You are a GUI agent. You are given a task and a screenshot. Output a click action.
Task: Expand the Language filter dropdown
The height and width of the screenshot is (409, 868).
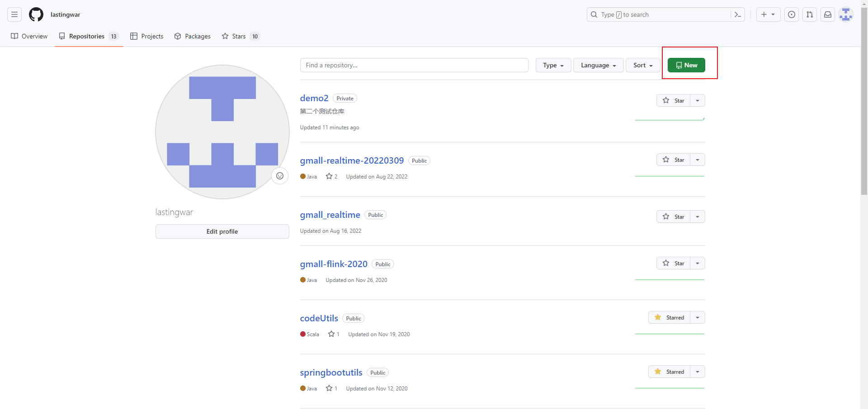598,65
